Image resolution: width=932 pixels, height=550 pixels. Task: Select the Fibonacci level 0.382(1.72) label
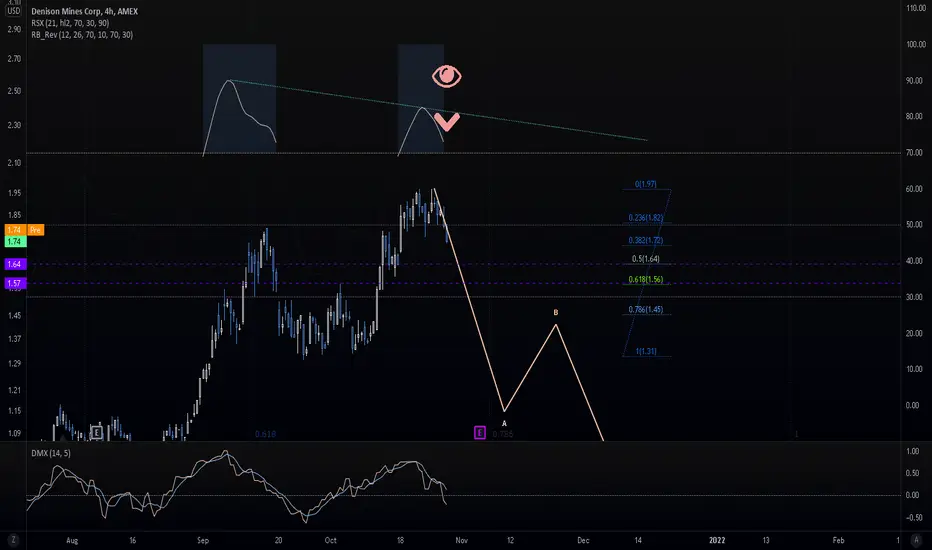(x=646, y=240)
